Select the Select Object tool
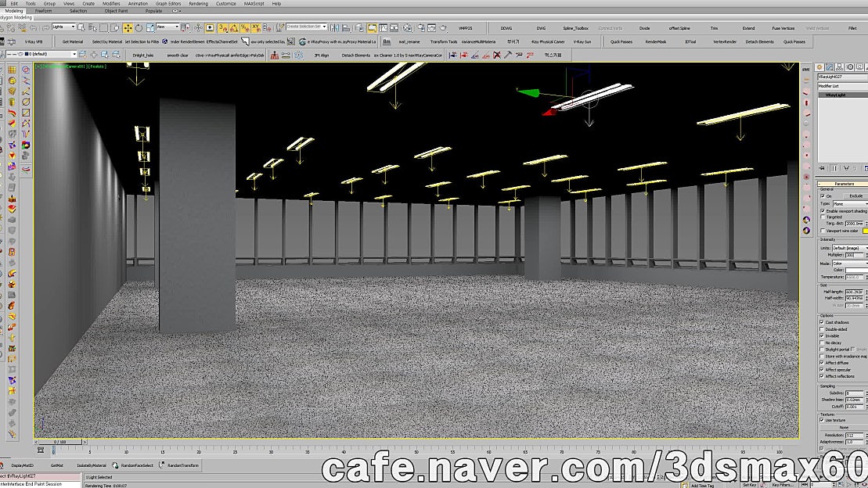Image resolution: width=868 pixels, height=488 pixels. pyautogui.click(x=79, y=27)
